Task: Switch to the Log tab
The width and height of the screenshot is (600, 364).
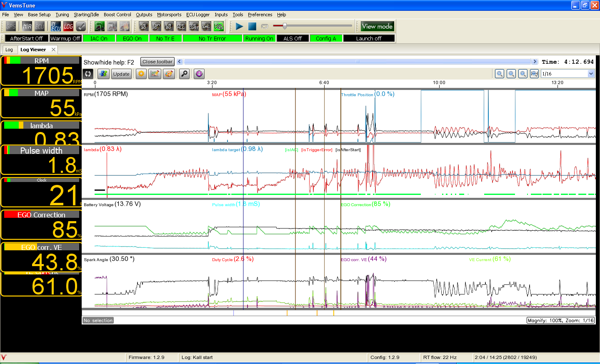Action: tap(9, 50)
